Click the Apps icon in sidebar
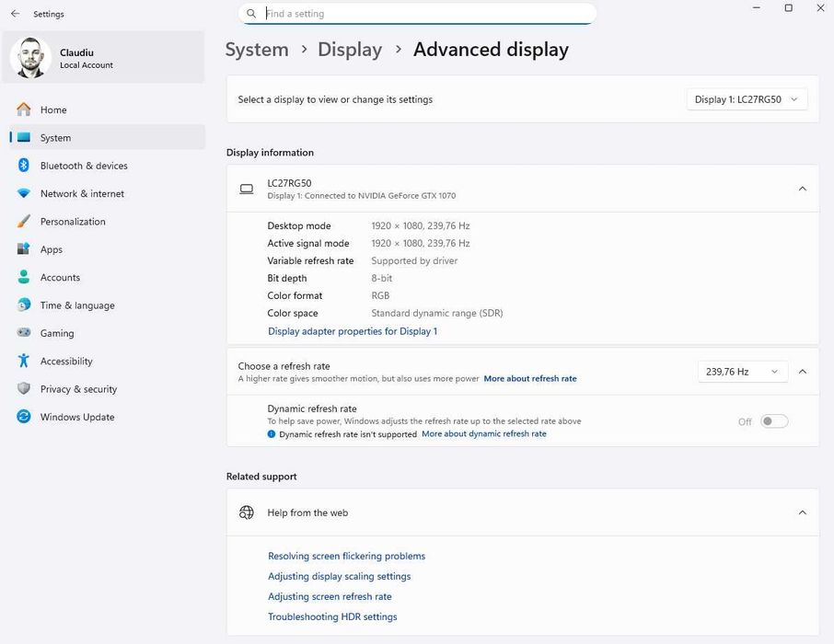This screenshot has height=644, width=834. tap(23, 249)
